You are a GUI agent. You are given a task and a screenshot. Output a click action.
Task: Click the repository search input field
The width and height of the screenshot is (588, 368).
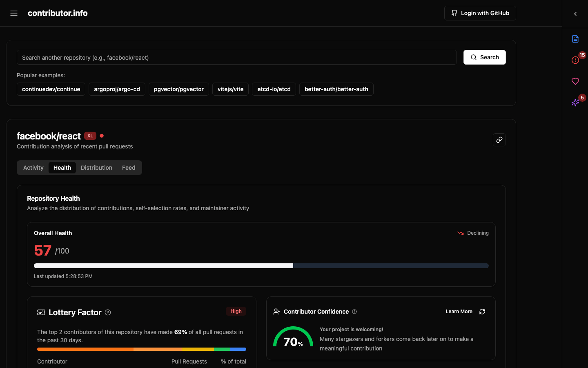tap(237, 57)
